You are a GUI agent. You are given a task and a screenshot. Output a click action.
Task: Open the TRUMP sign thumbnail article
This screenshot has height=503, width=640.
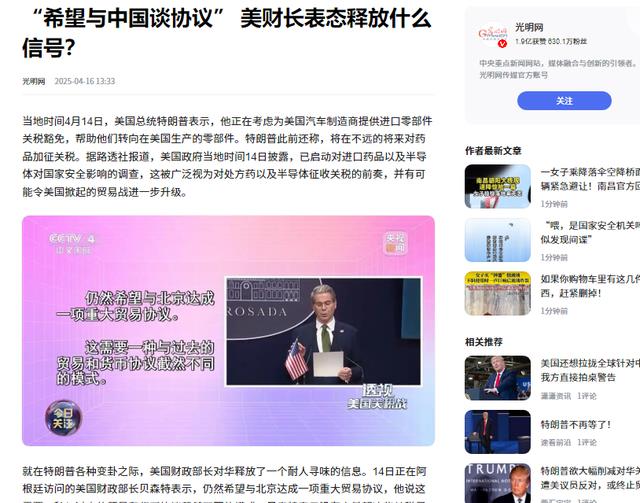click(x=498, y=483)
